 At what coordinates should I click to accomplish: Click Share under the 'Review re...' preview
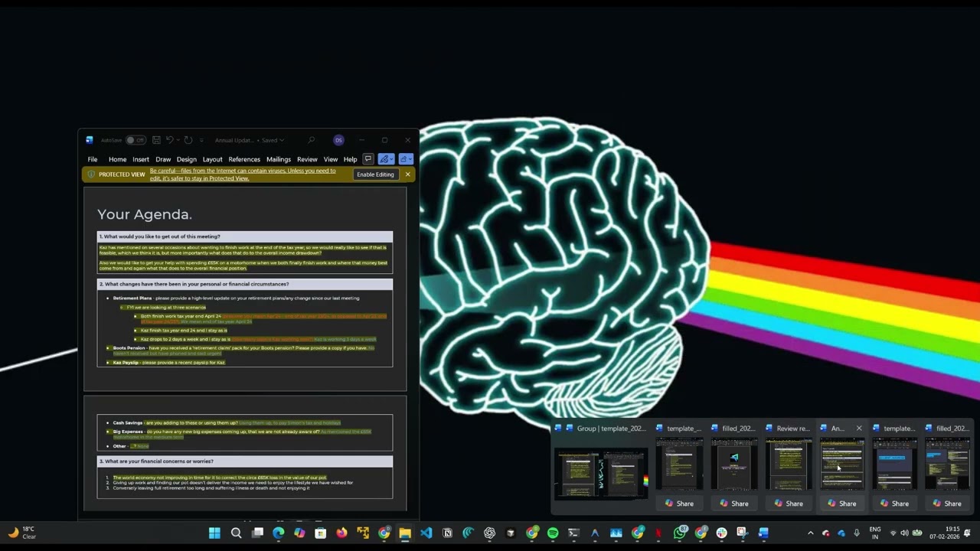pos(788,504)
